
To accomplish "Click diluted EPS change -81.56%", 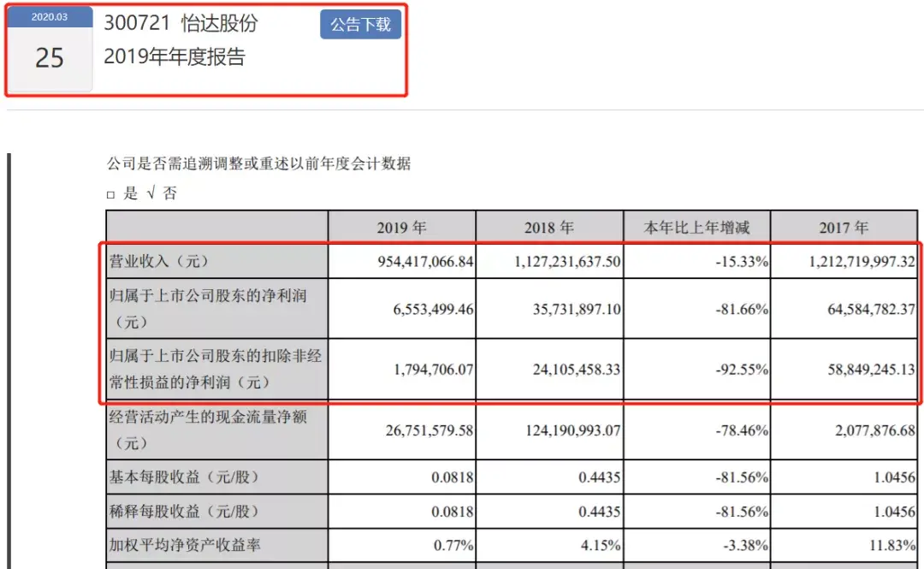I will (696, 511).
